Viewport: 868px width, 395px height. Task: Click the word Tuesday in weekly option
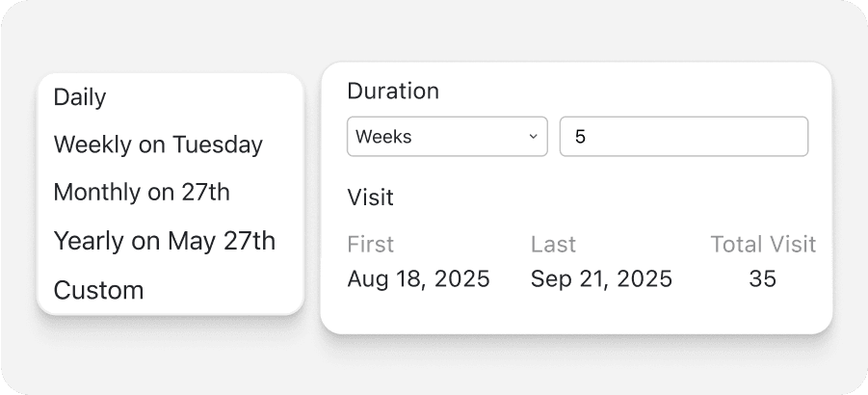pos(217,145)
